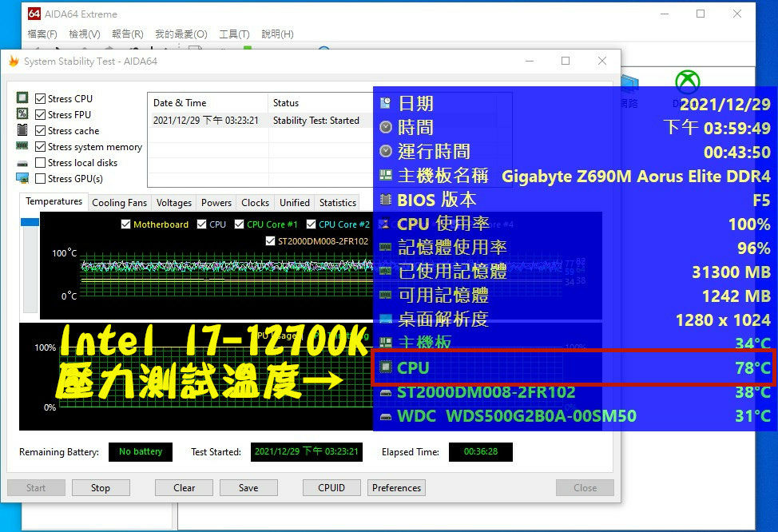Open the 檢視(V) menu
778x532 pixels.
[85, 34]
